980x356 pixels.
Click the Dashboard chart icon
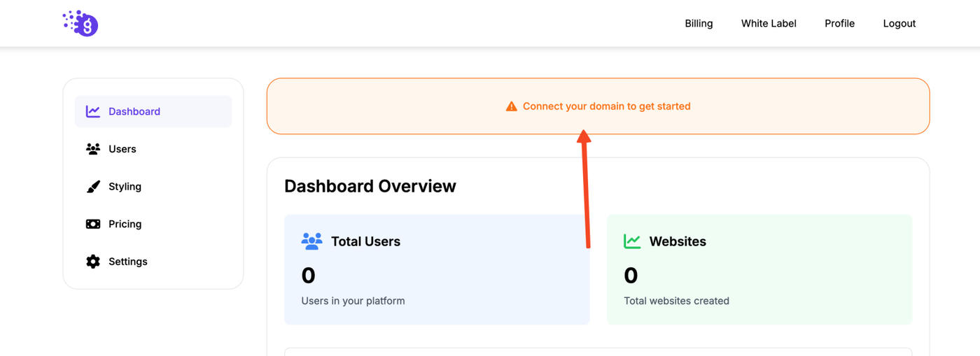(x=93, y=111)
